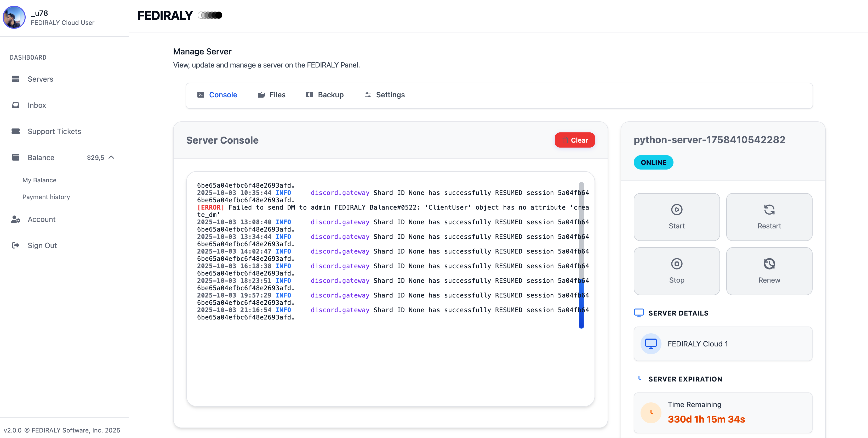Collapse the Balance submenu chevron

tap(112, 157)
